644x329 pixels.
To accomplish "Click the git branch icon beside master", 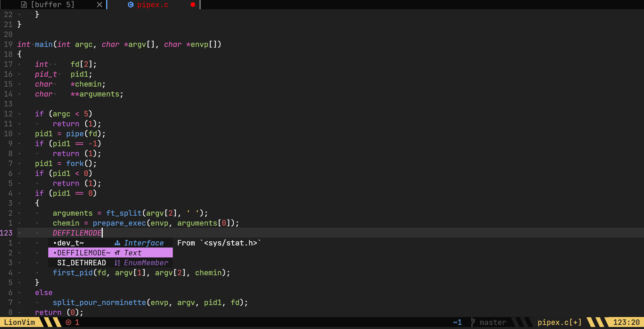I will [473, 322].
